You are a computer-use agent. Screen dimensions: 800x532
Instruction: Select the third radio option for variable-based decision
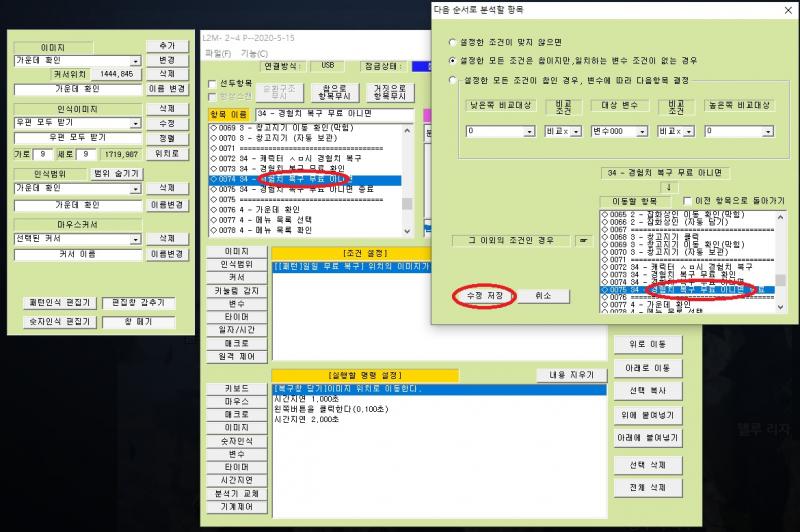[x=455, y=79]
